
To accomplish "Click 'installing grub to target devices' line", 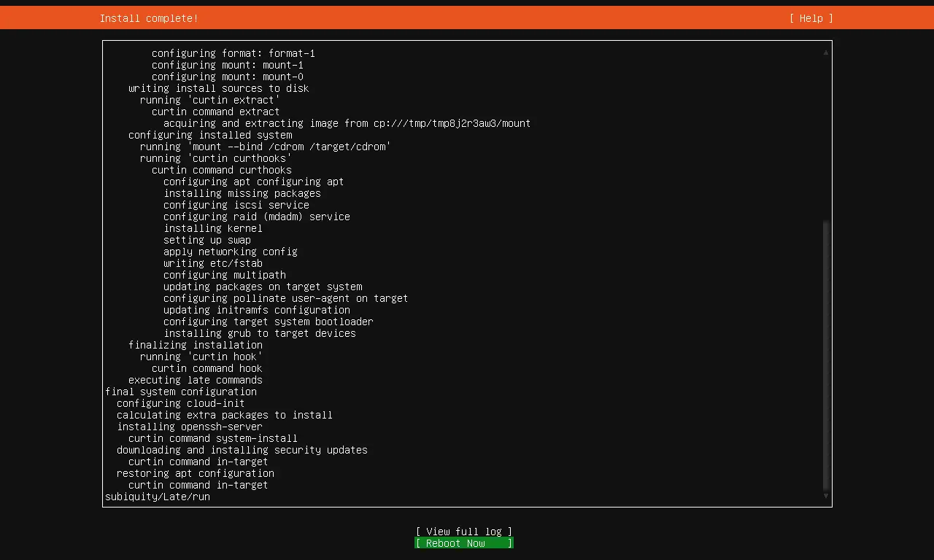I will (x=260, y=333).
